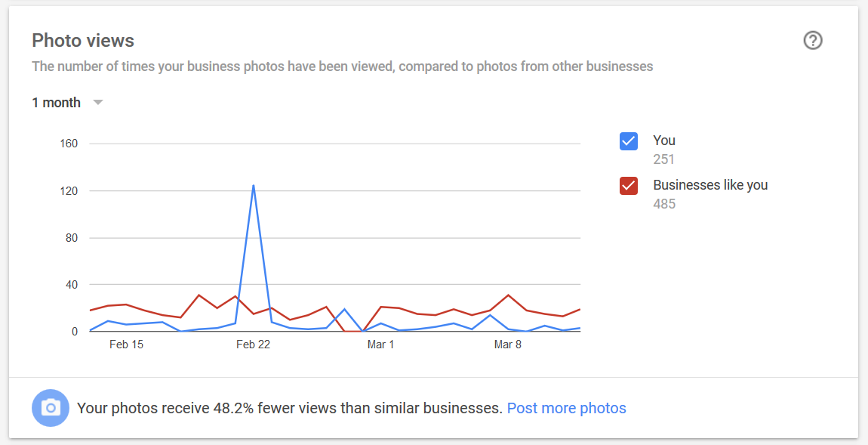
Task: Open the '1 month' time range dropdown
Action: pyautogui.click(x=67, y=103)
